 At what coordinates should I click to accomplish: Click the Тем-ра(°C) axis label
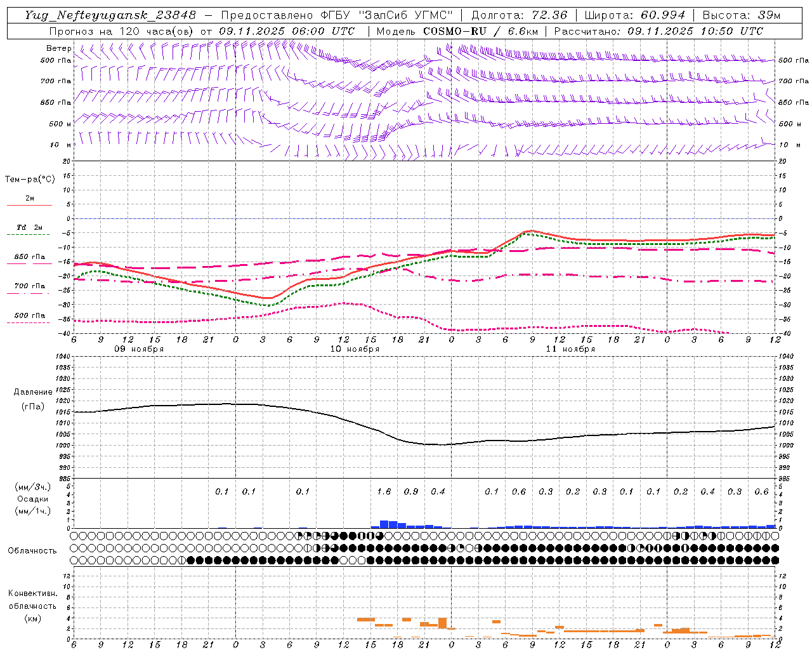(x=30, y=180)
